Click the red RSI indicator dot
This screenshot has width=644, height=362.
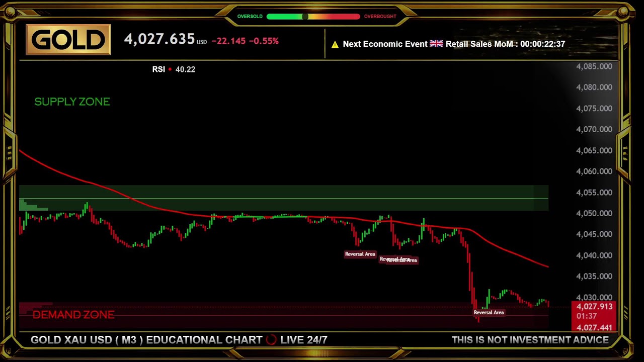(x=170, y=69)
